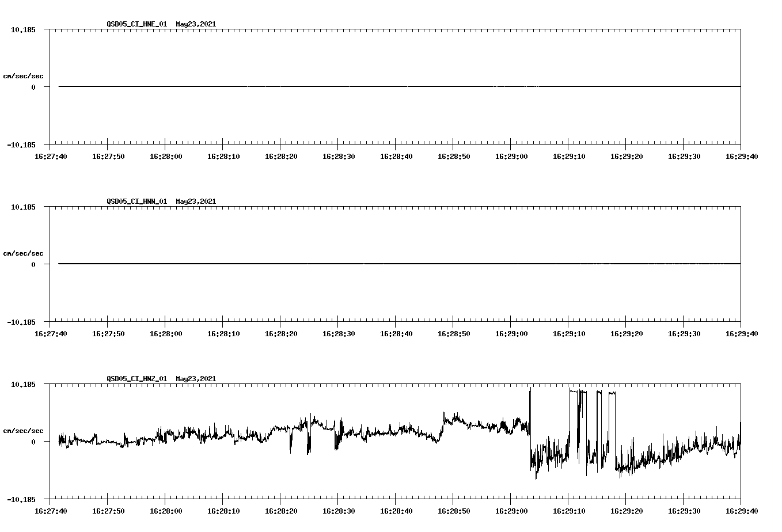Viewport: 782px width, 532px height.
Task: Click the May23,2021 date on bottom plot
Action: [x=195, y=379]
